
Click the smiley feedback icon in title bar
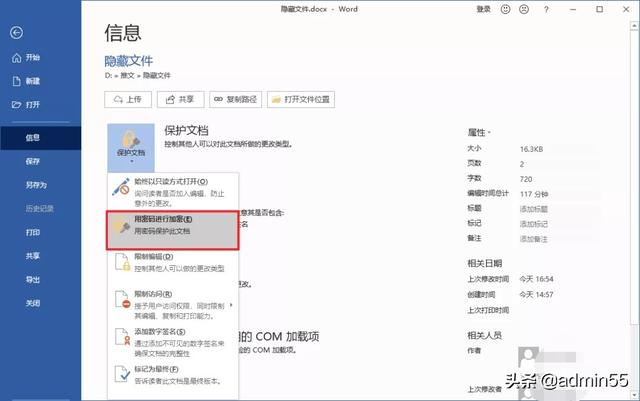505,9
